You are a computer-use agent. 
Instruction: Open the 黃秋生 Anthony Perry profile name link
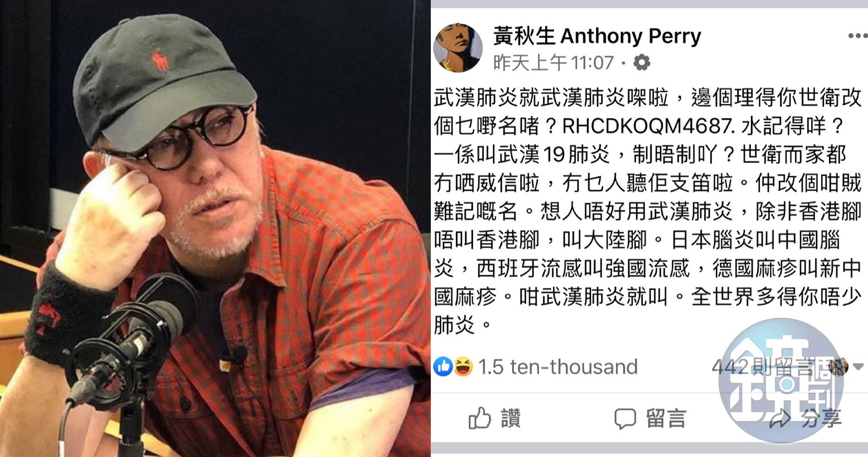tap(597, 36)
